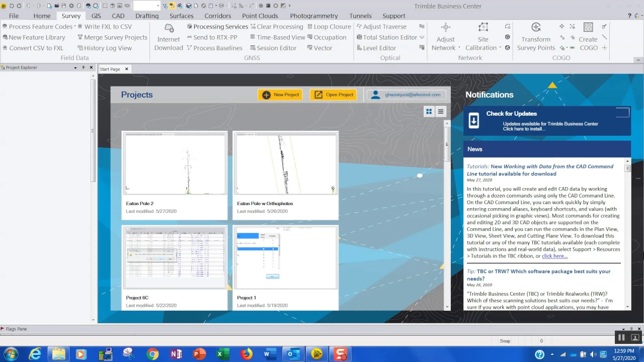Open Transform Survey Points

536,37
